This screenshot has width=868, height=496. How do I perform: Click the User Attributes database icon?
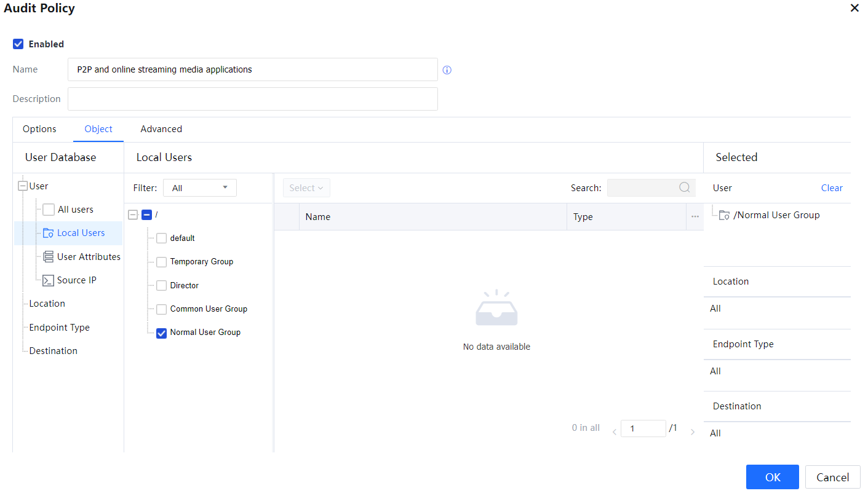48,257
